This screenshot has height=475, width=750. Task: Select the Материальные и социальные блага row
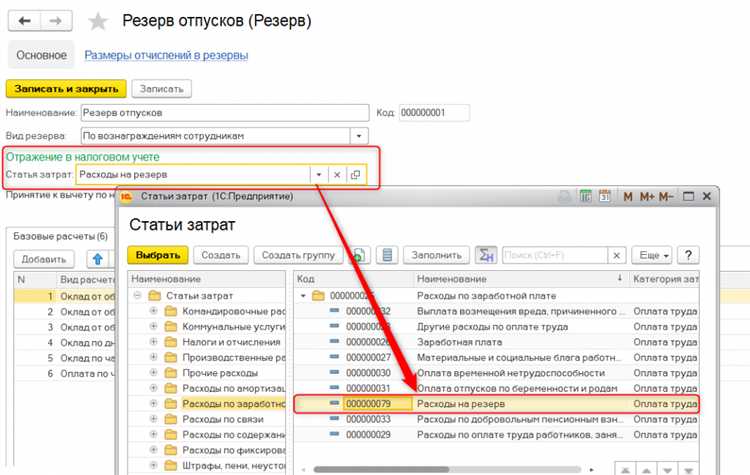[x=496, y=357]
